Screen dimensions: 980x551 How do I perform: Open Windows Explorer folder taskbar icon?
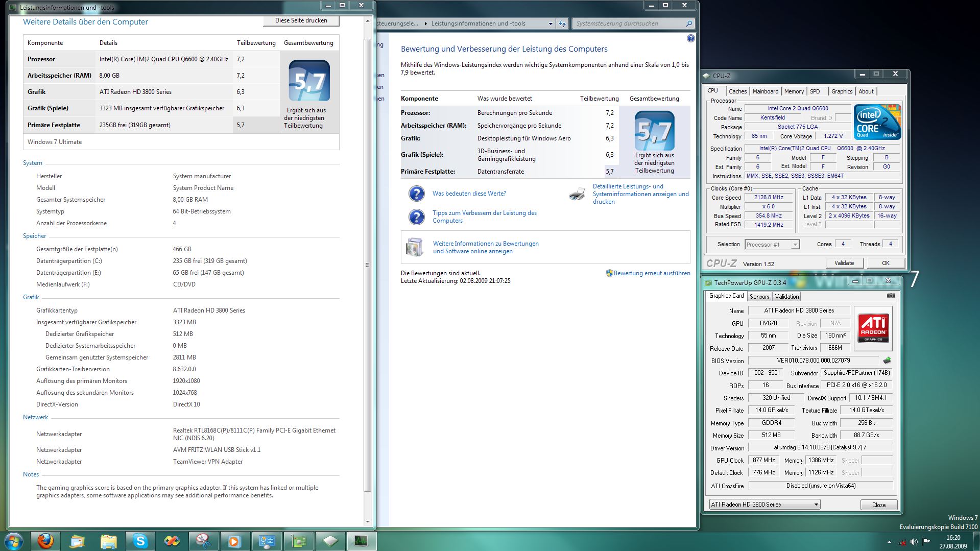(108, 541)
